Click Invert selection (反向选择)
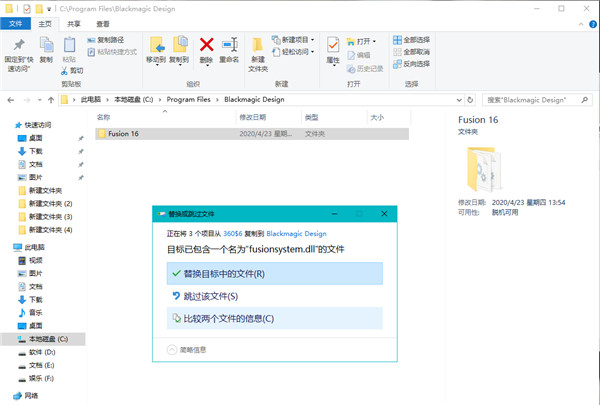The height and width of the screenshot is (405, 600). click(411, 64)
